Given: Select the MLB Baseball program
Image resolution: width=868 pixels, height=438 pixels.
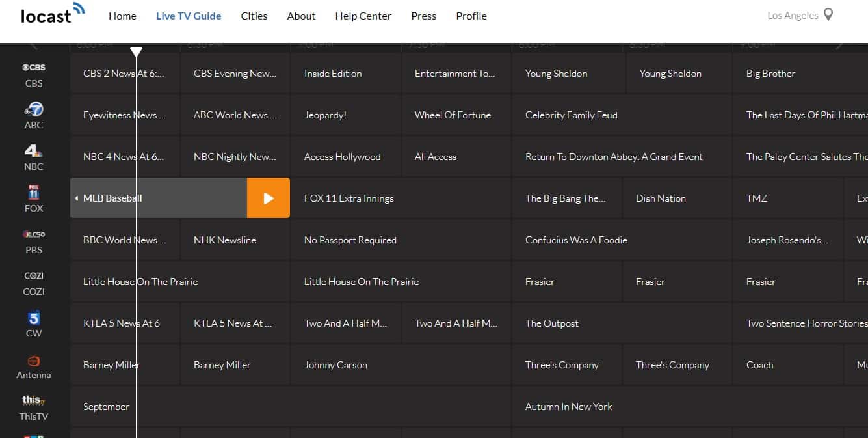Looking at the screenshot, I should pos(159,198).
